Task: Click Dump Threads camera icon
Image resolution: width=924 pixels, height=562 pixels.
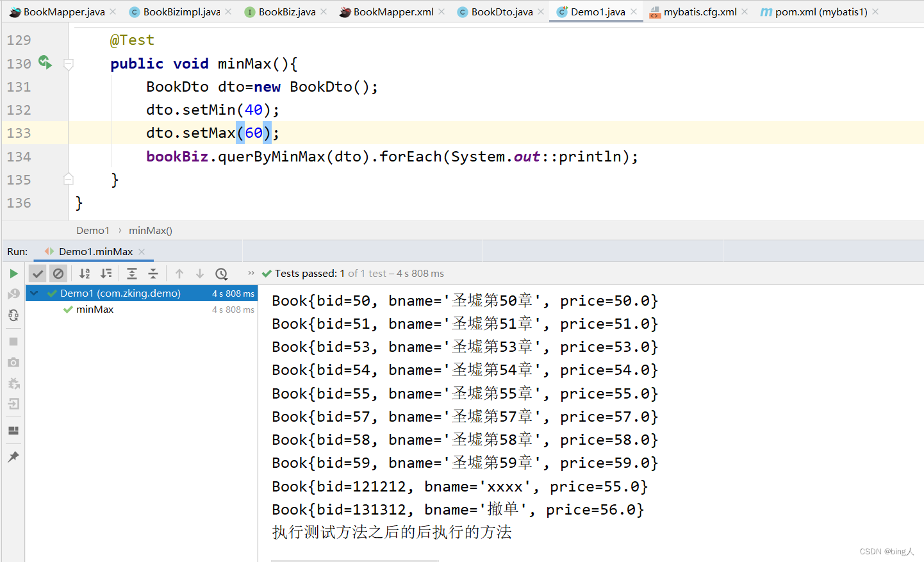Action: tap(13, 362)
